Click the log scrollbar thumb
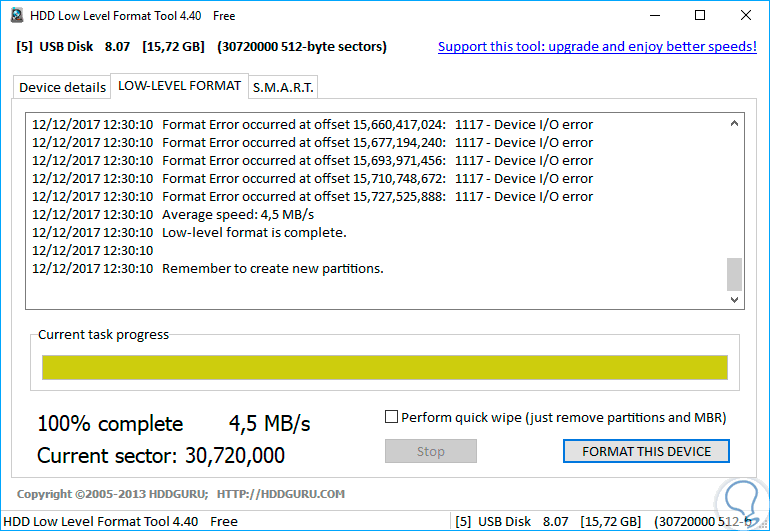Screen dimensions: 770x531 click(x=735, y=273)
